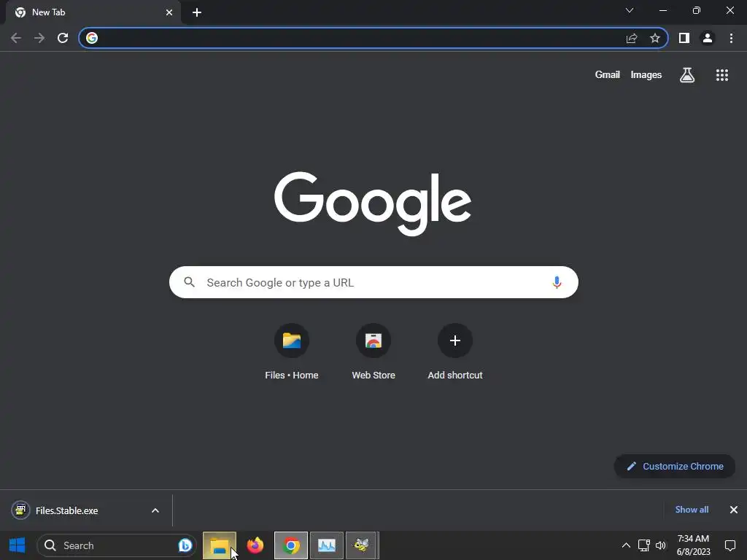Open the graph monitor app in taskbar
747x560 pixels.
pos(327,545)
